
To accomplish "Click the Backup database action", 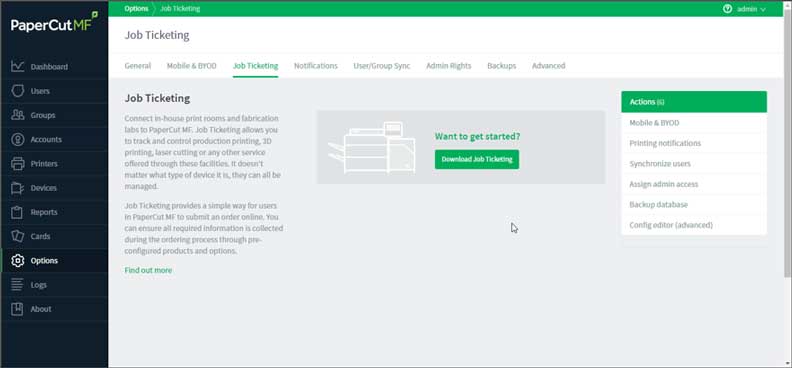I will [x=694, y=204].
